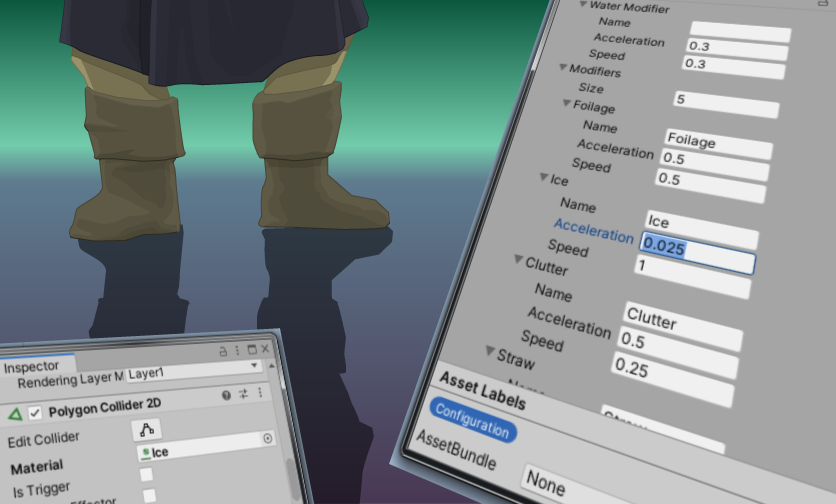Open Polygon Collider 2D preset settings
The height and width of the screenshot is (504, 836).
coord(243,395)
